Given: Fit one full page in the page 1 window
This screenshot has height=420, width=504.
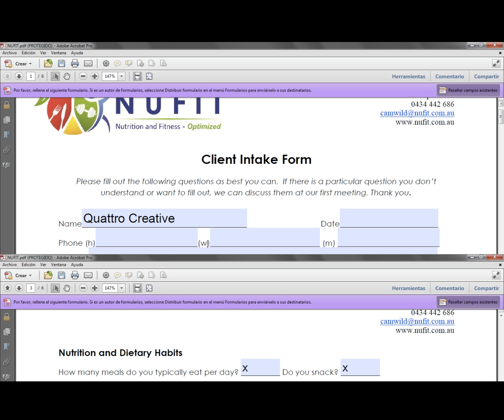Looking at the screenshot, I should coord(149,76).
